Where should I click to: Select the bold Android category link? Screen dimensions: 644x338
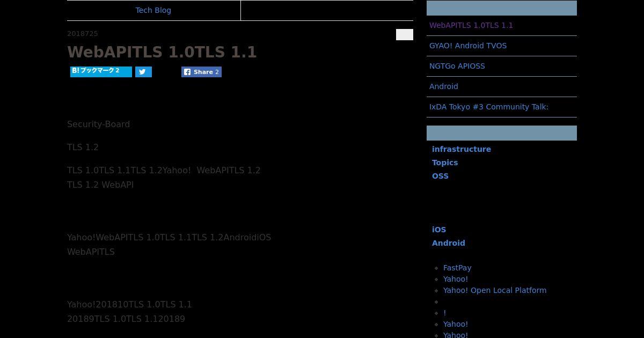449,243
